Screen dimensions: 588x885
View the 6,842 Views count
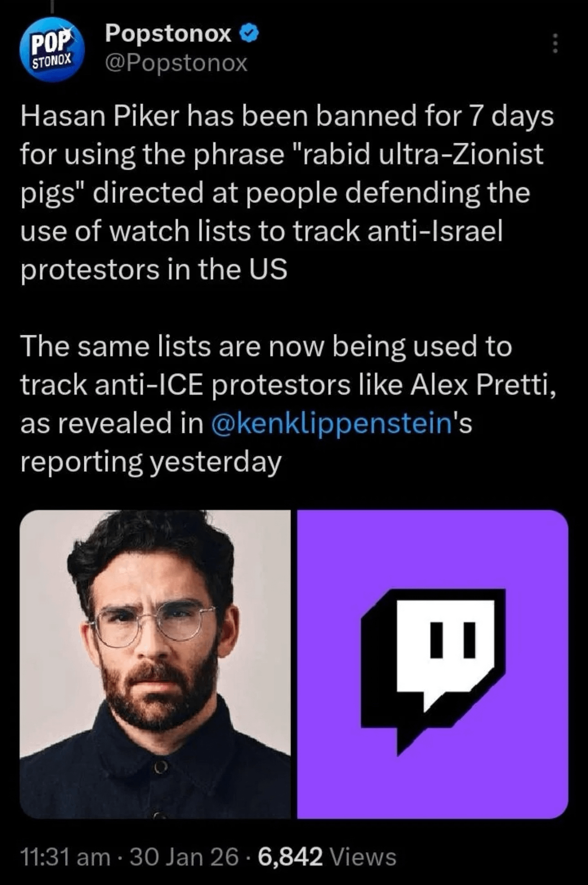pos(327,856)
